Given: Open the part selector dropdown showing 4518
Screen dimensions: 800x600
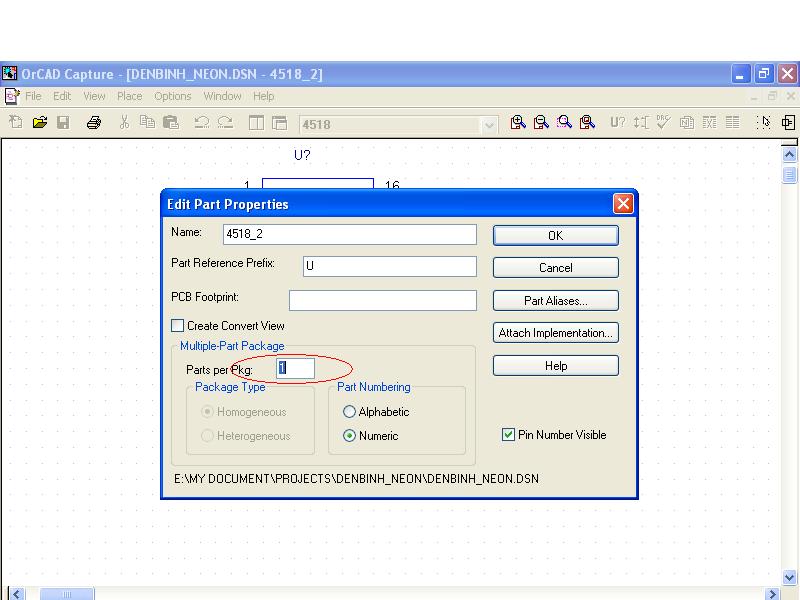Looking at the screenshot, I should (489, 124).
